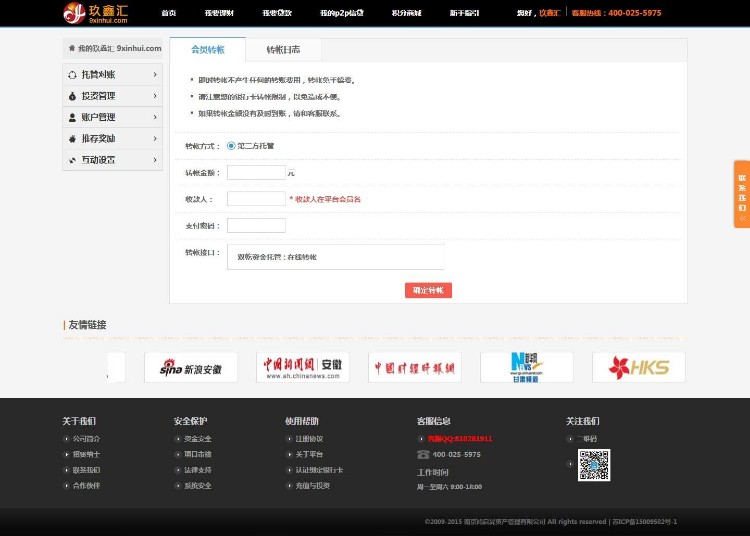Open the HKS partner logo link
This screenshot has width=750, height=536.
coord(639,367)
